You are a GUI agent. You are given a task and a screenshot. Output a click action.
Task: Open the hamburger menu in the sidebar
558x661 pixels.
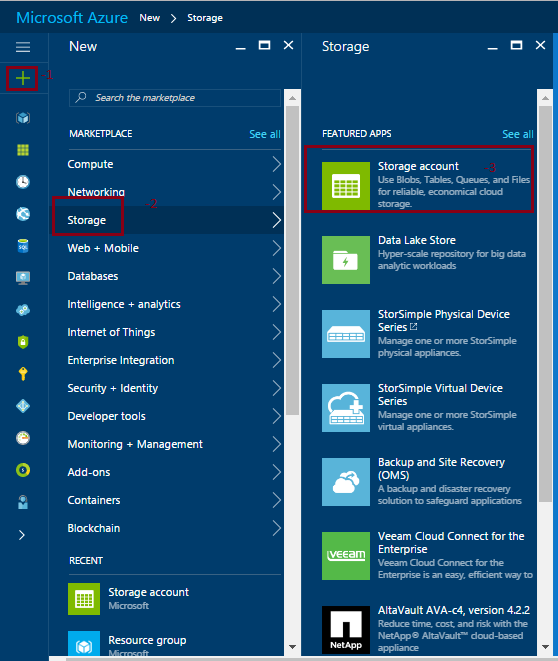point(23,47)
